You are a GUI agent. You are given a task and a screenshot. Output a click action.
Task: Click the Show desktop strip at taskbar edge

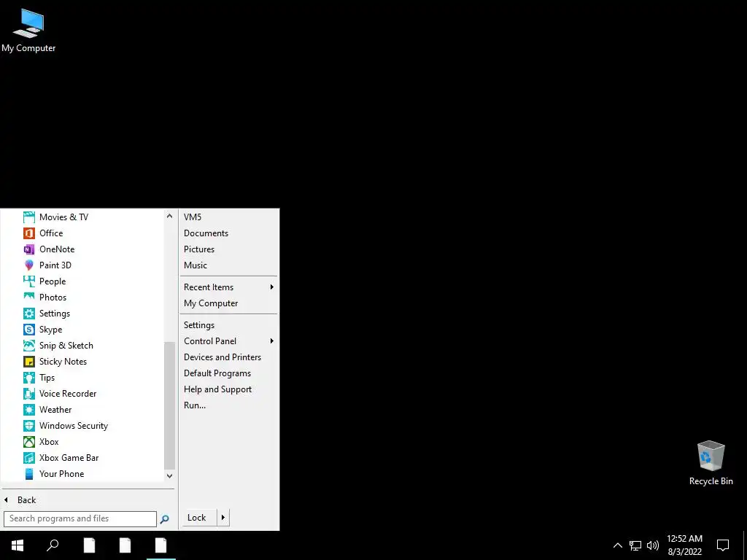(745, 545)
